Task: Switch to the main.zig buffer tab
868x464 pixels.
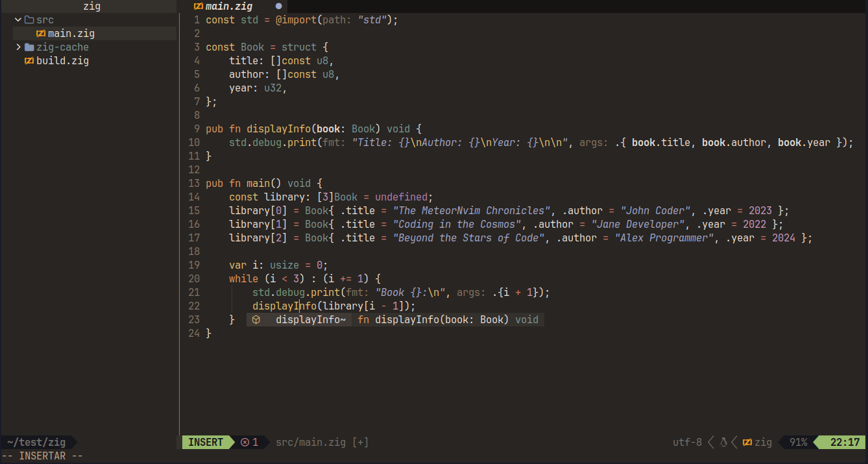Action: point(230,6)
